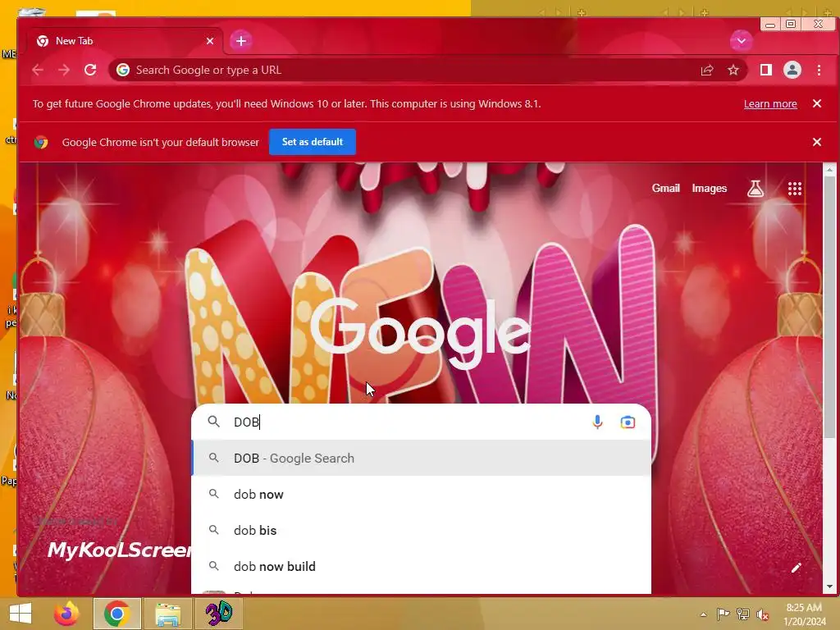This screenshot has height=630, width=840.
Task: Click the Chrome taskbar icon
Action: 116,614
